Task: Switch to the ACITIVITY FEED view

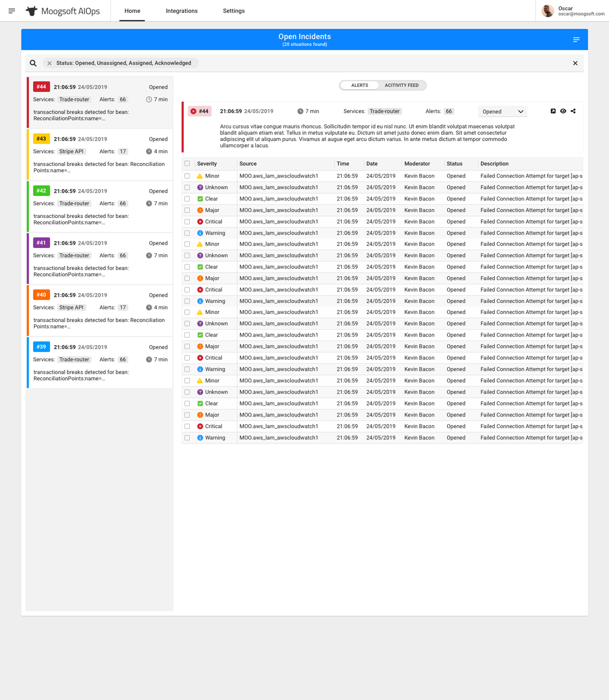Action: [402, 85]
